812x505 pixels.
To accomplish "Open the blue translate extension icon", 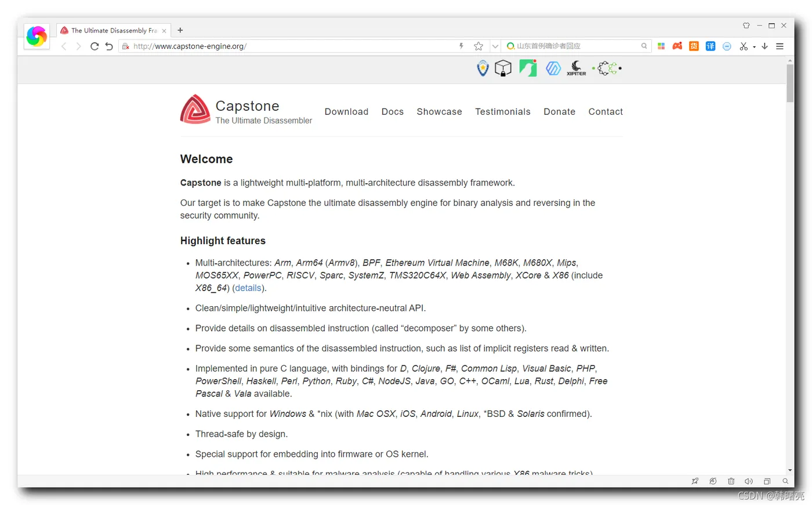I will (x=710, y=46).
